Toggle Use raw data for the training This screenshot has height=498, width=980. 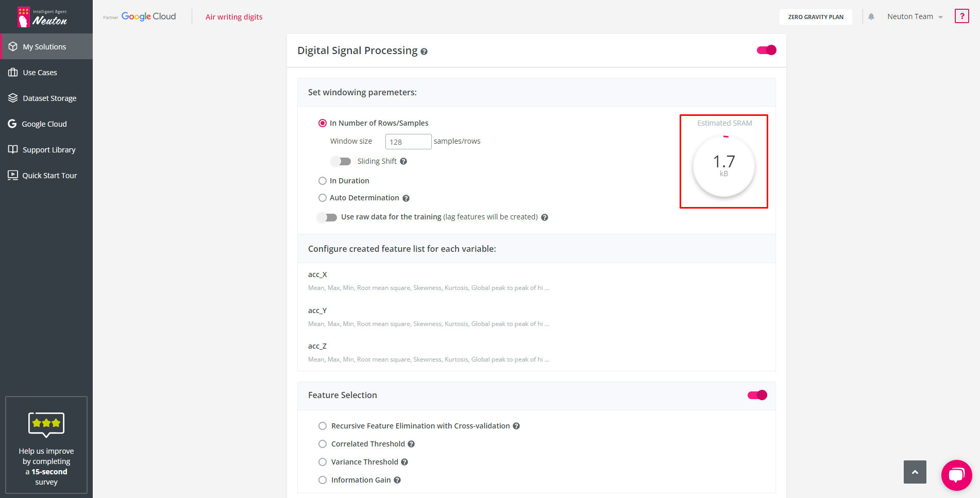[x=327, y=217]
